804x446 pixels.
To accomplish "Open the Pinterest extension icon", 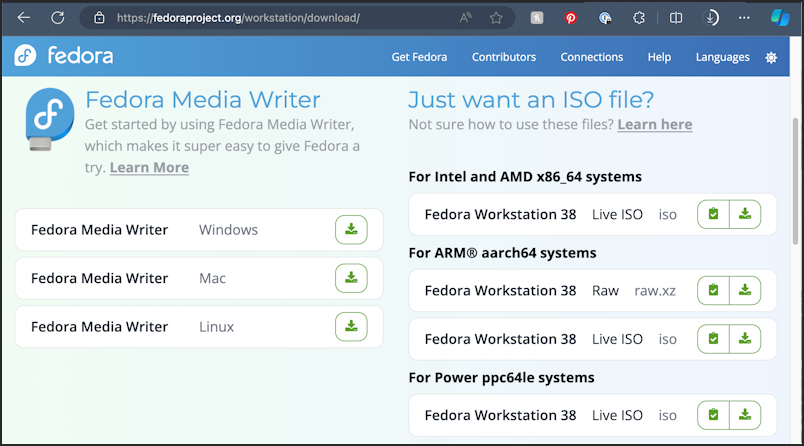I will click(571, 18).
